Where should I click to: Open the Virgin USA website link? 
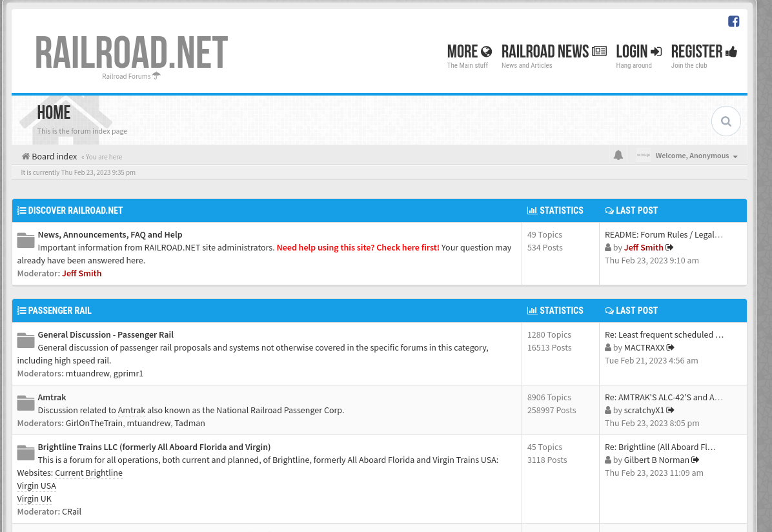pyautogui.click(x=36, y=486)
